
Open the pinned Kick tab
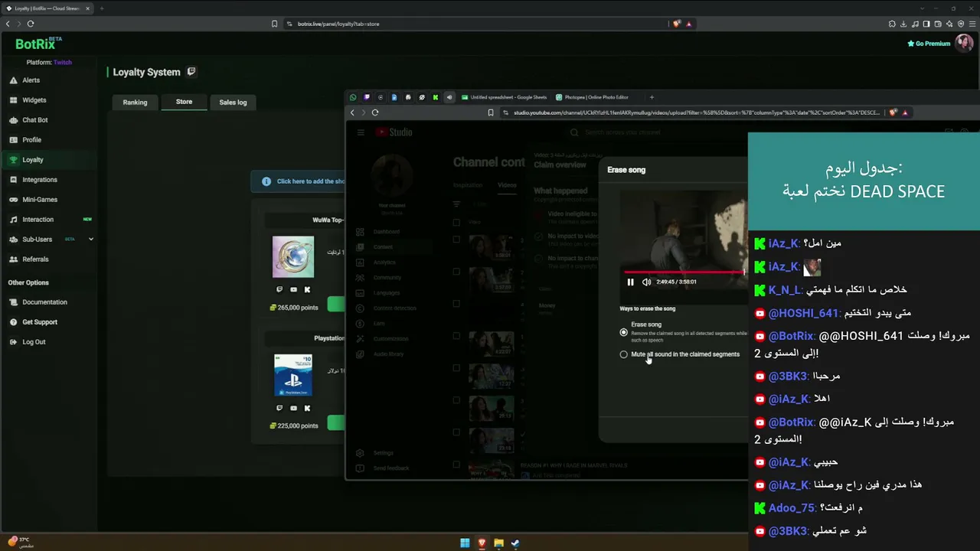(436, 97)
